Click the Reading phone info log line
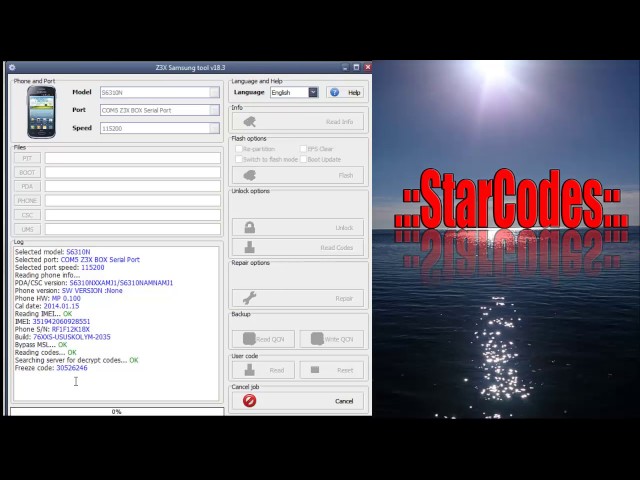The width and height of the screenshot is (640, 480). (47, 275)
